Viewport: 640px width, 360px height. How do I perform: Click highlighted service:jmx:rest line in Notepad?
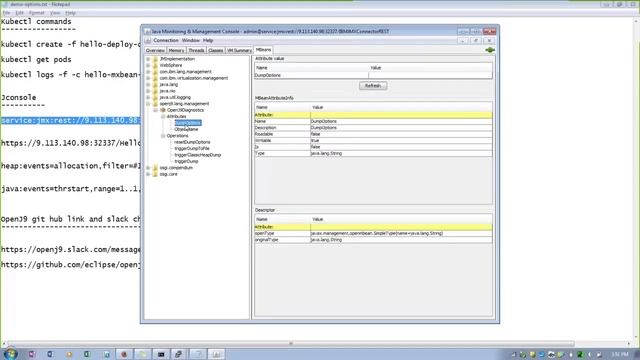click(70, 121)
